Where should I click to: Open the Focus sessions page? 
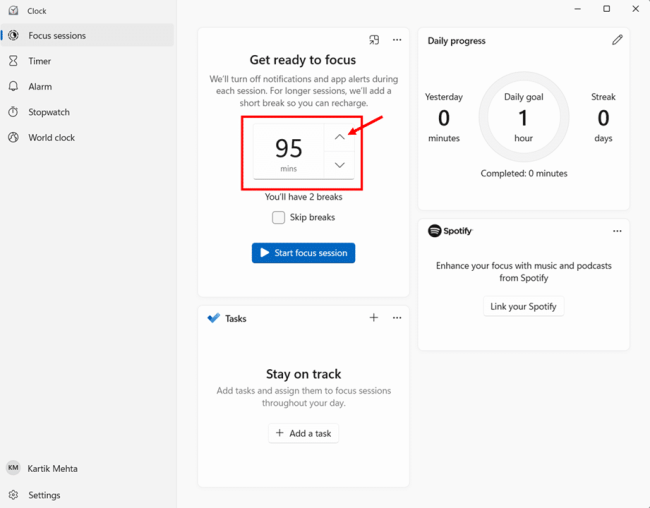point(87,35)
